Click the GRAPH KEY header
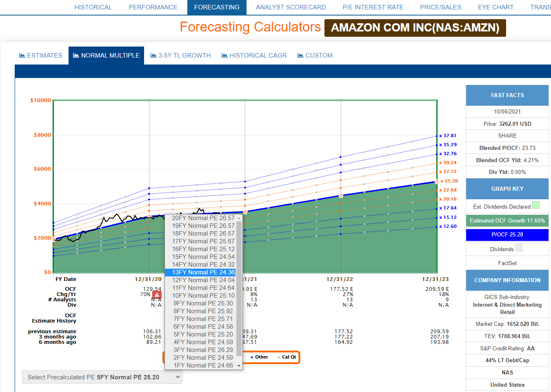 [x=507, y=189]
